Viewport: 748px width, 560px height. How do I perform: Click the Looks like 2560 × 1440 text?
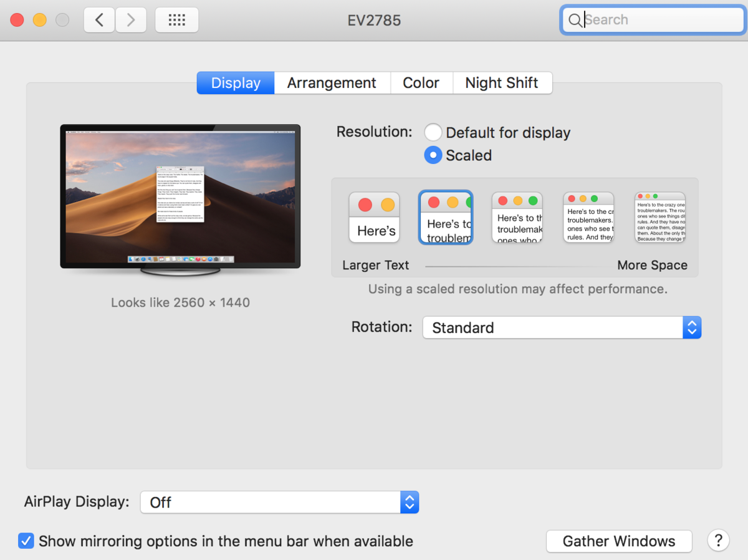pos(180,302)
